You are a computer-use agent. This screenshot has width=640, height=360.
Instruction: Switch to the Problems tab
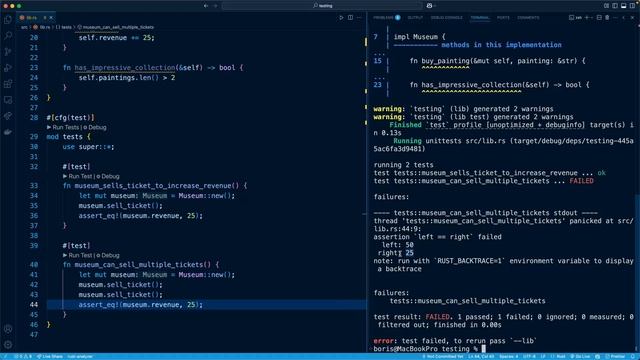coord(386,18)
